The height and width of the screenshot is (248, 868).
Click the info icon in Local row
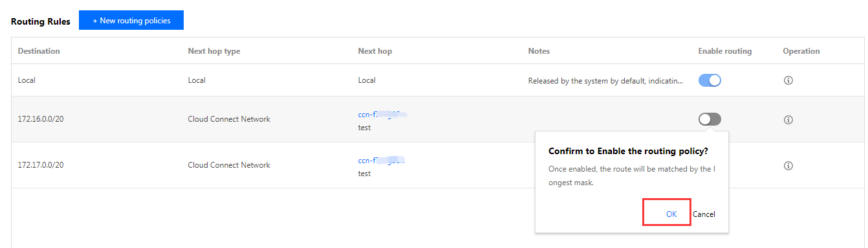click(x=788, y=81)
